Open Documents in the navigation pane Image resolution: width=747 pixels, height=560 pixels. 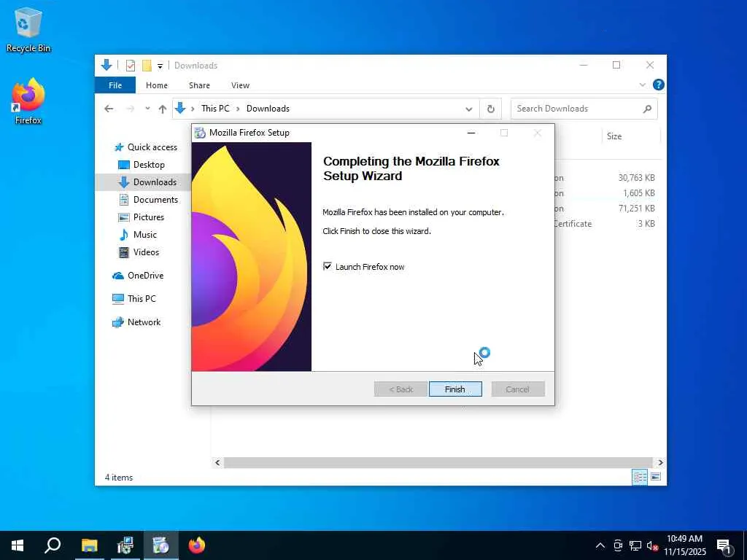tap(148, 200)
